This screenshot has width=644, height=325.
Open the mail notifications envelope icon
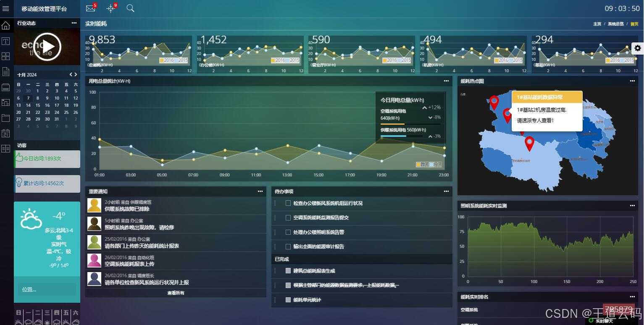[x=90, y=8]
